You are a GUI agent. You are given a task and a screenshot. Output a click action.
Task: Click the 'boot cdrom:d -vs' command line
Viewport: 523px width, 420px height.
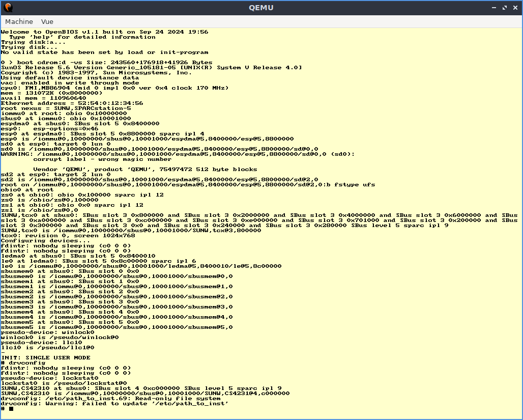[106, 63]
